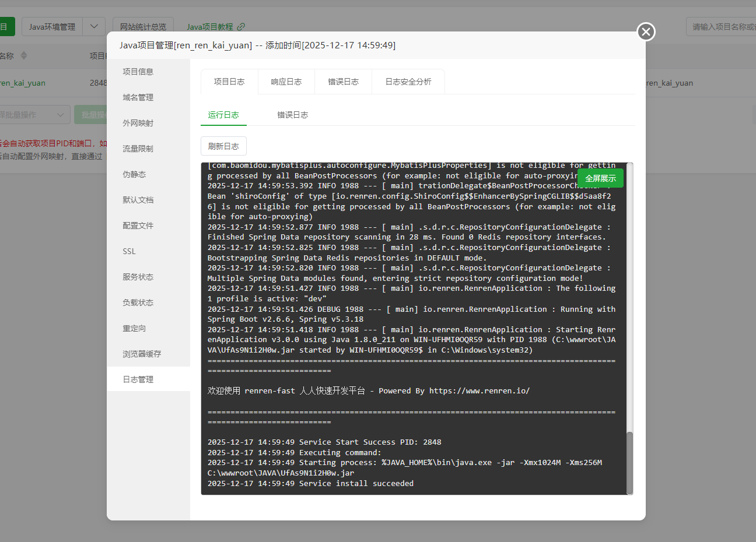Click the green 全屏展示 button
The height and width of the screenshot is (542, 756).
point(600,178)
